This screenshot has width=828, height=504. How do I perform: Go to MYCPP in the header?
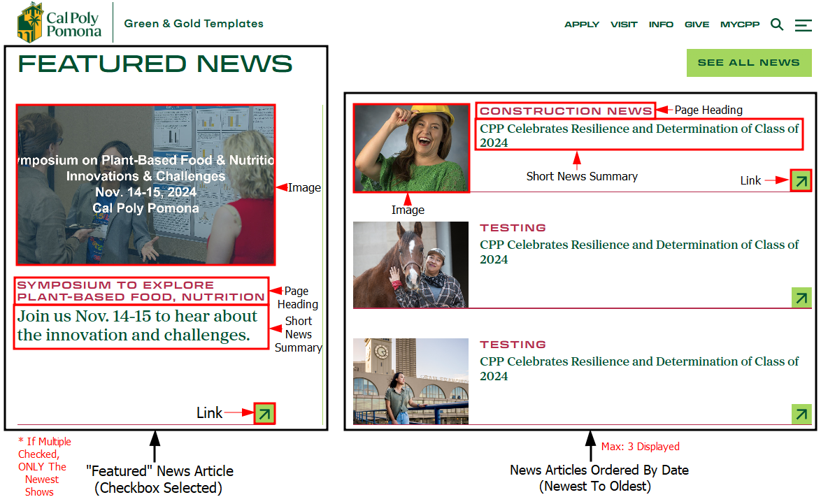click(740, 24)
